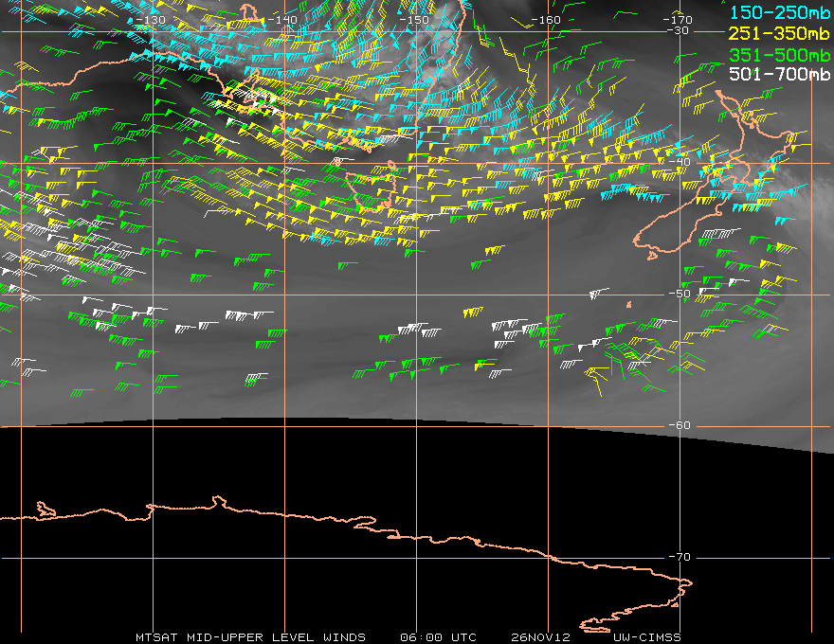Click the cyan 150-250mb legend label
834x644 pixels.
tap(779, 12)
